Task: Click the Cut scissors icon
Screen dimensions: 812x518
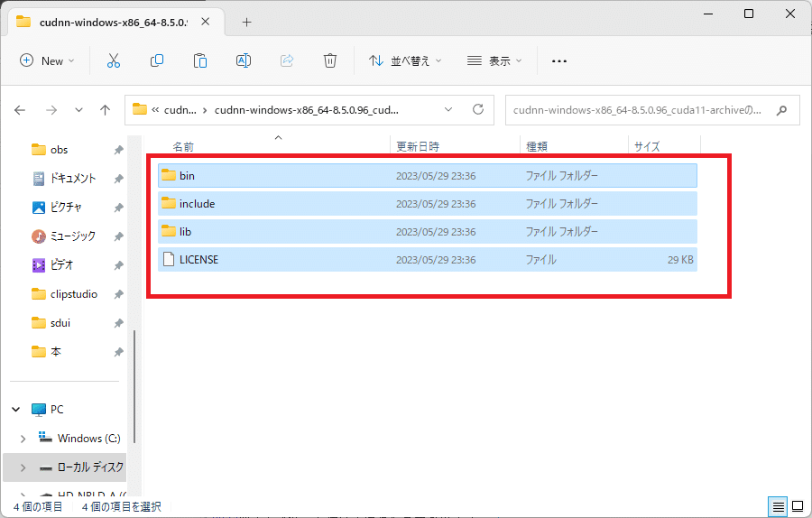Action: (x=114, y=60)
